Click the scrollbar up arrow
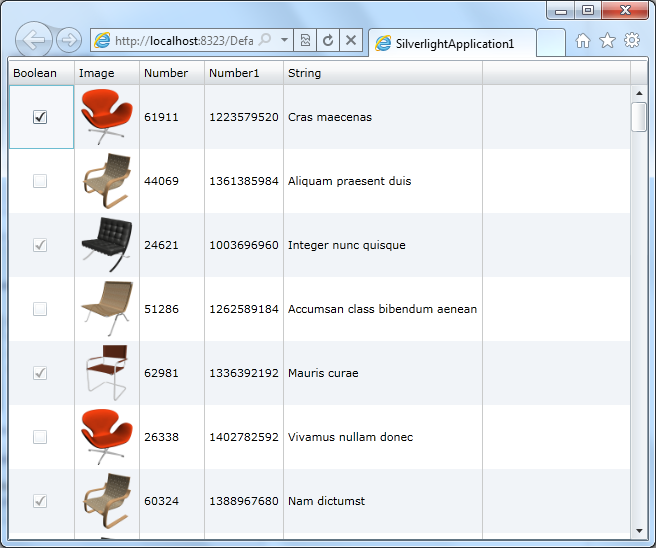The width and height of the screenshot is (656, 548). (639, 93)
